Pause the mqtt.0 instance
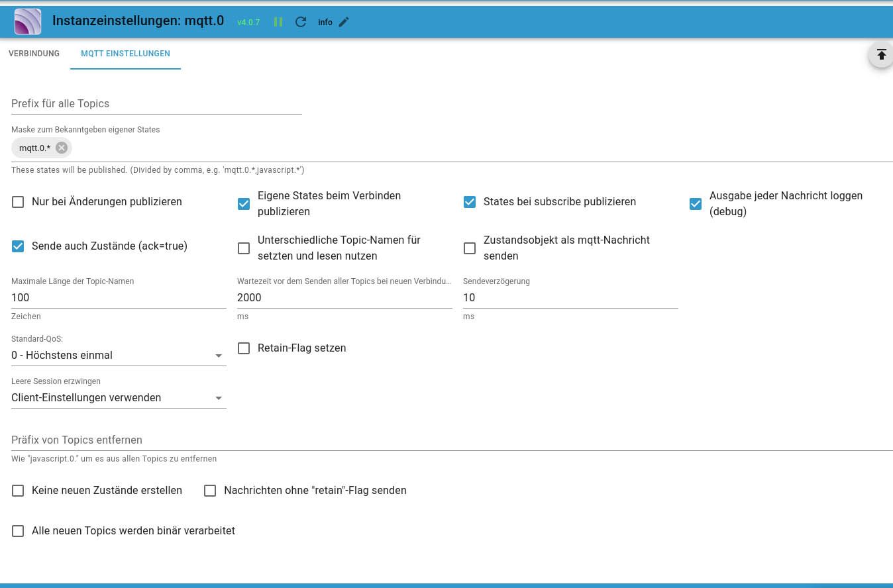 pos(278,22)
